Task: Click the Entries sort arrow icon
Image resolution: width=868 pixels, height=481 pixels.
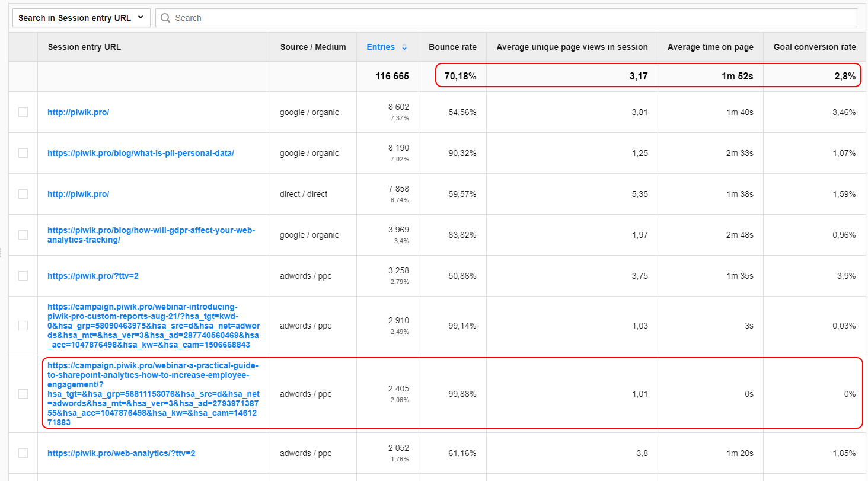Action: (404, 47)
